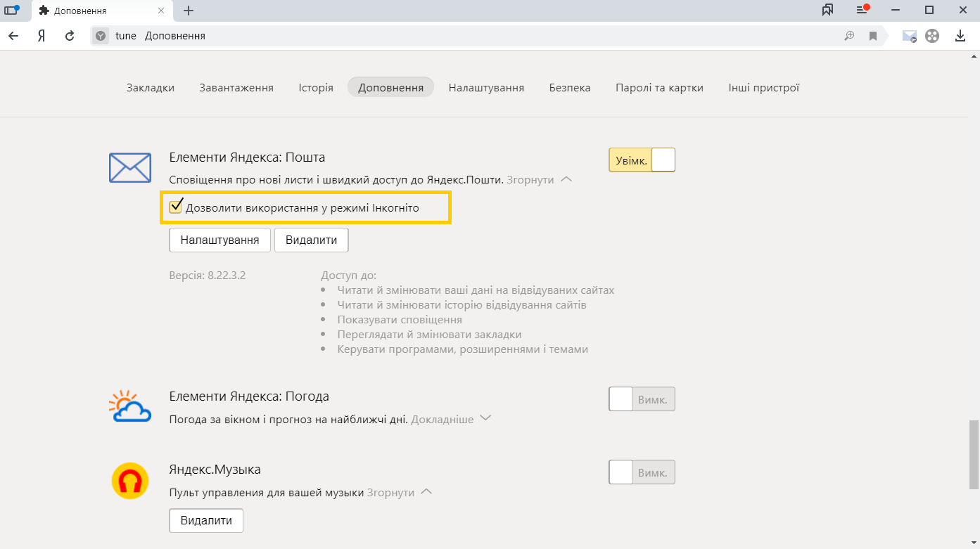Expand Погода details via Докладніше
The width and height of the screenshot is (980, 549).
[450, 419]
